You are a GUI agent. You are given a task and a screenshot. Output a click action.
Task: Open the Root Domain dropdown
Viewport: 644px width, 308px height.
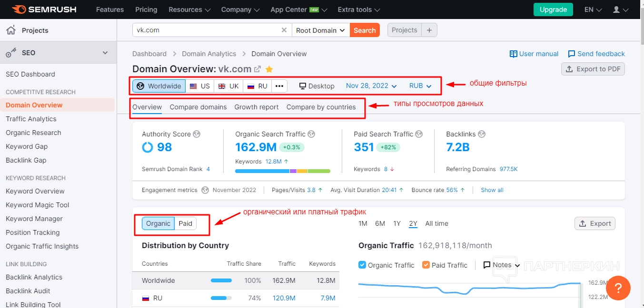(x=320, y=30)
